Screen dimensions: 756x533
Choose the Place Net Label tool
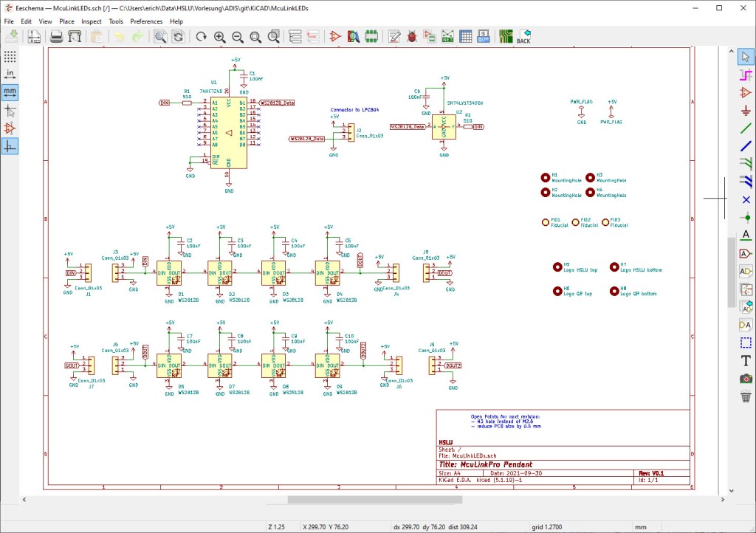(x=746, y=235)
